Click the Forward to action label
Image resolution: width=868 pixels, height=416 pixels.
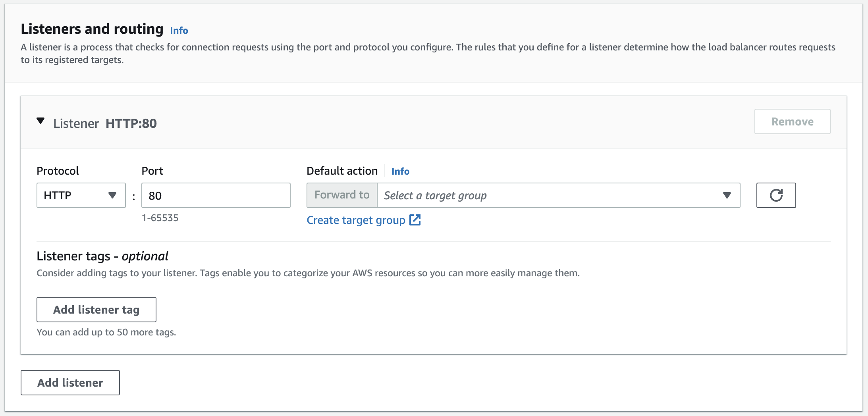(342, 195)
